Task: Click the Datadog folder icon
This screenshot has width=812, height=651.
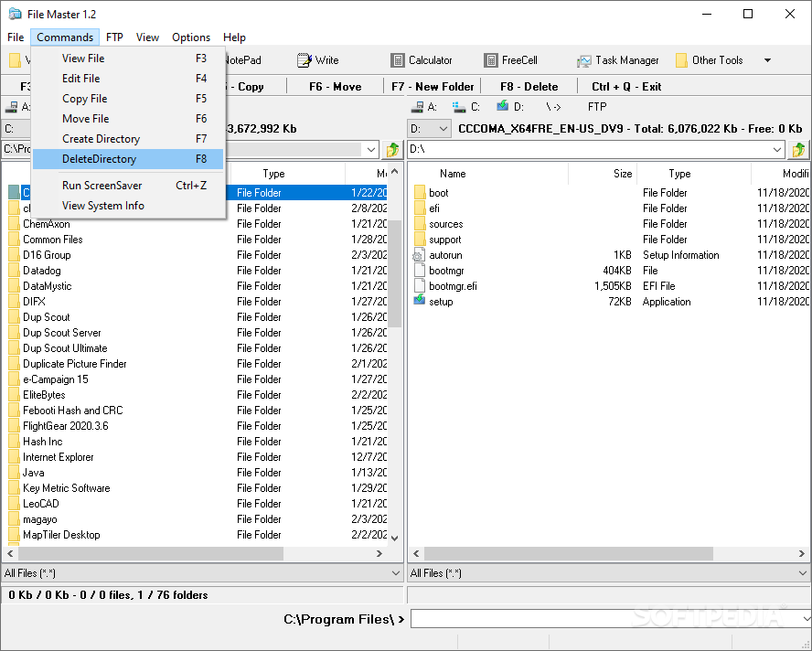Action: (x=14, y=271)
